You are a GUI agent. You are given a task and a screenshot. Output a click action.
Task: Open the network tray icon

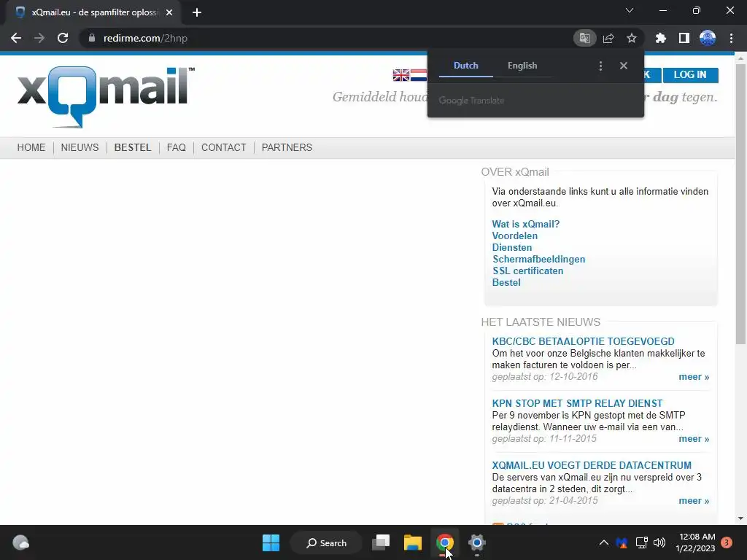(641, 542)
